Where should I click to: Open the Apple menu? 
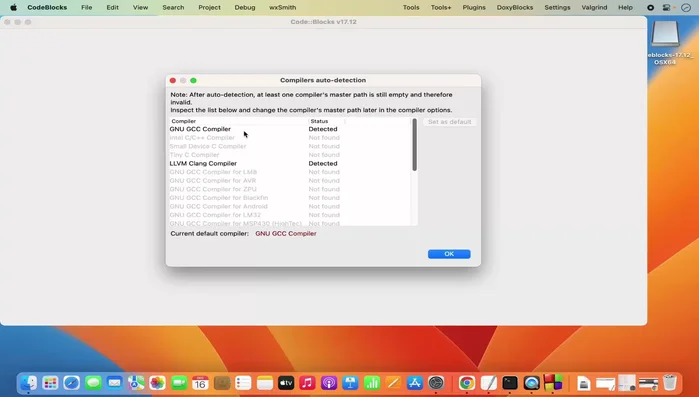pyautogui.click(x=13, y=8)
